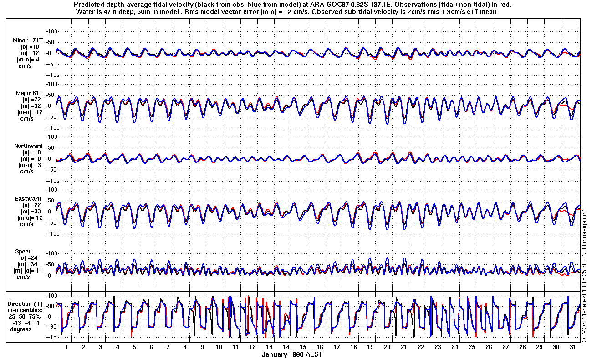Viewport: 592px width, 364px height.
Task: Click day "8" on the date axis
Action: (185, 347)
